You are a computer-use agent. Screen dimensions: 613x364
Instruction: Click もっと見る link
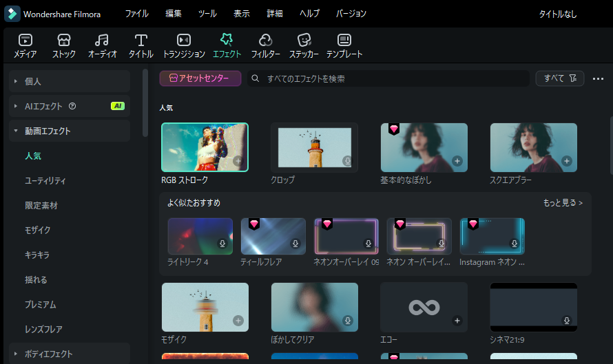click(x=563, y=203)
